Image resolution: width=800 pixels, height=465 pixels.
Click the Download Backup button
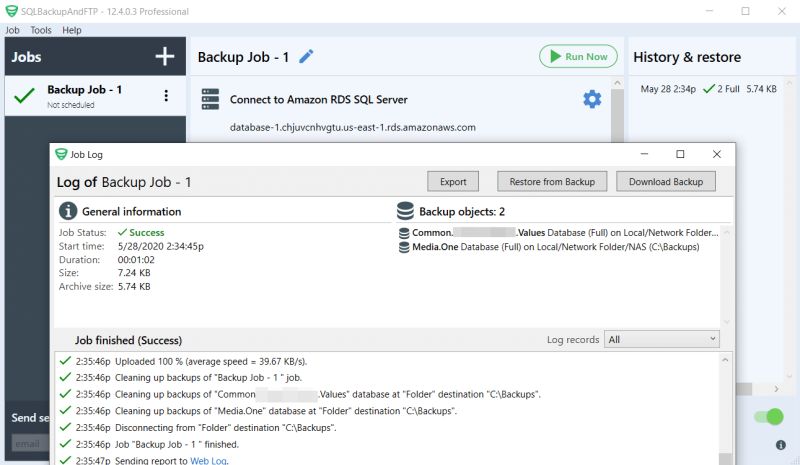coord(666,182)
